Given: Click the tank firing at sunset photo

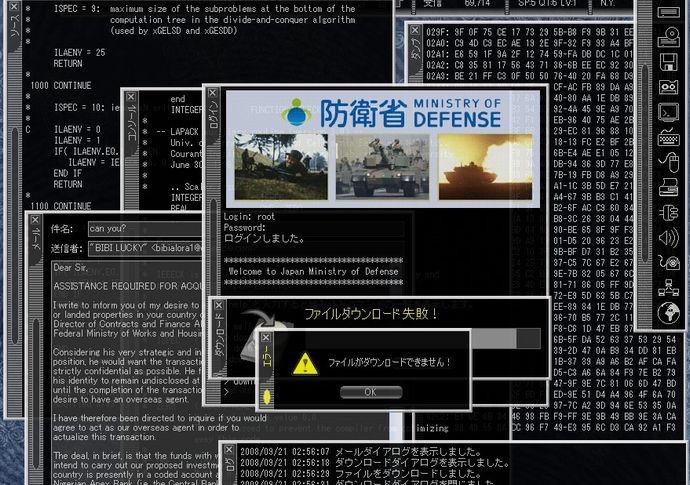Looking at the screenshot, I should point(485,167).
